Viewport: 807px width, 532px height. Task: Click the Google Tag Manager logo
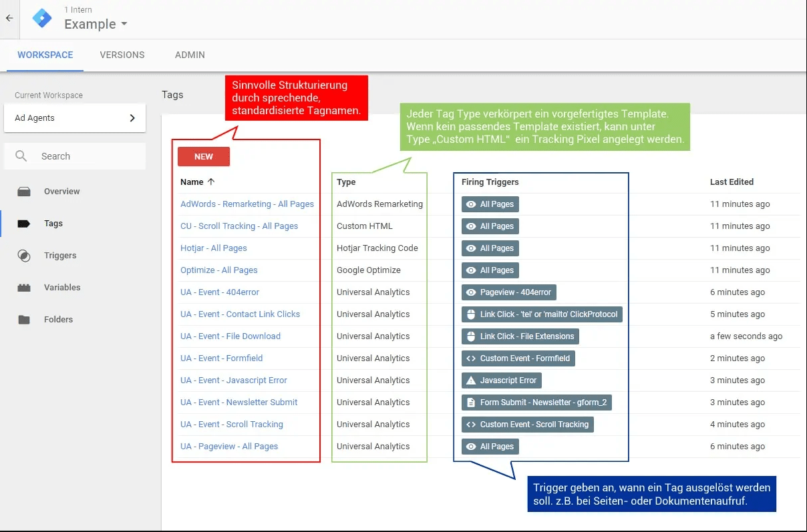41,19
